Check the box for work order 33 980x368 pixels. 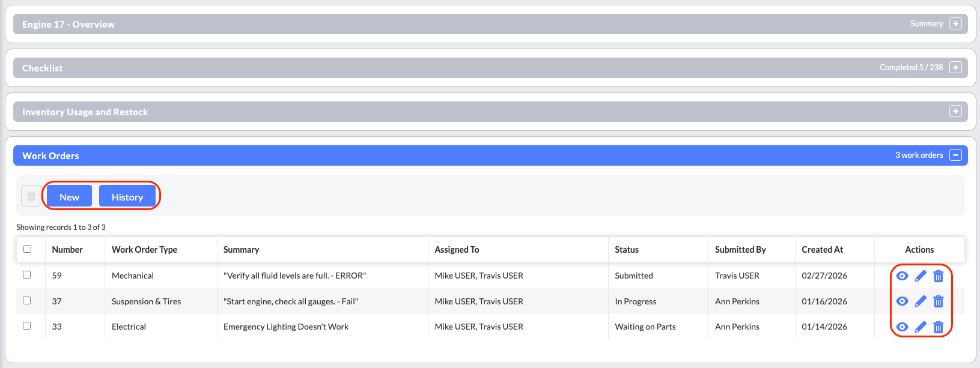coord(26,325)
